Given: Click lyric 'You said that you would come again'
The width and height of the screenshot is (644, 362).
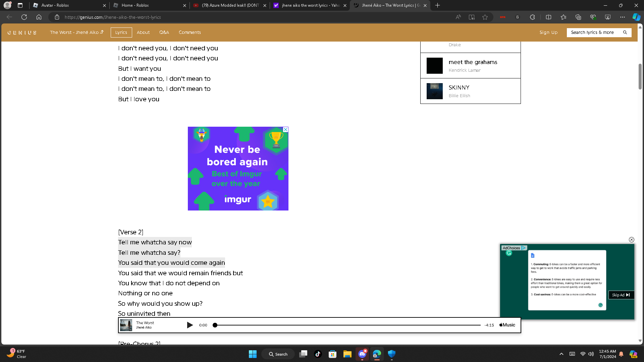Looking at the screenshot, I should 171,263.
